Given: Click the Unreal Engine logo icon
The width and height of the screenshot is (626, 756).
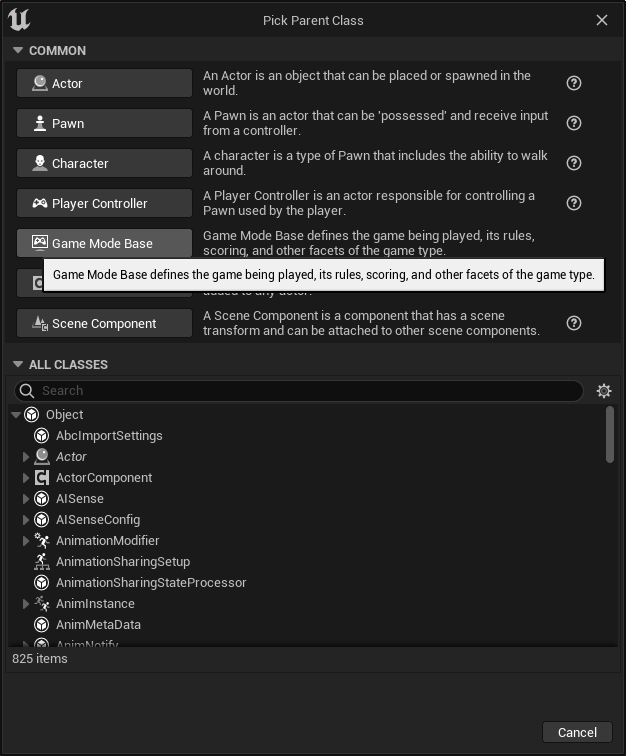Looking at the screenshot, I should (x=18, y=19).
